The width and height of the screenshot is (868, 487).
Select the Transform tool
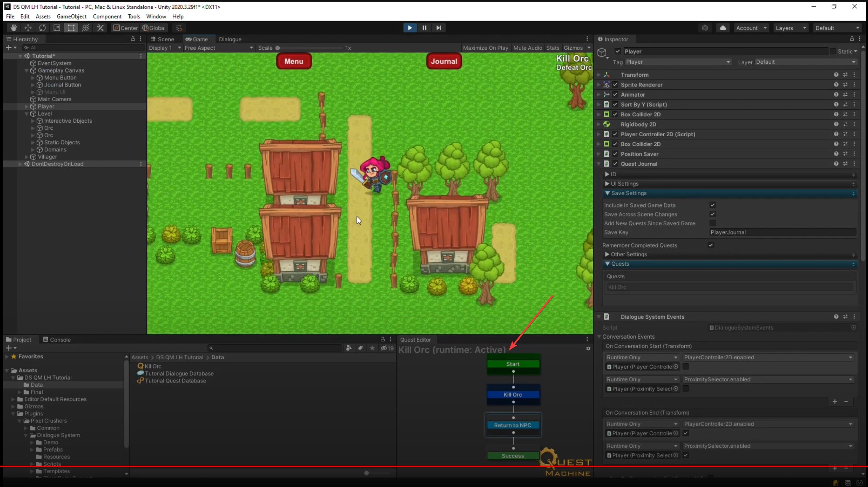click(86, 28)
